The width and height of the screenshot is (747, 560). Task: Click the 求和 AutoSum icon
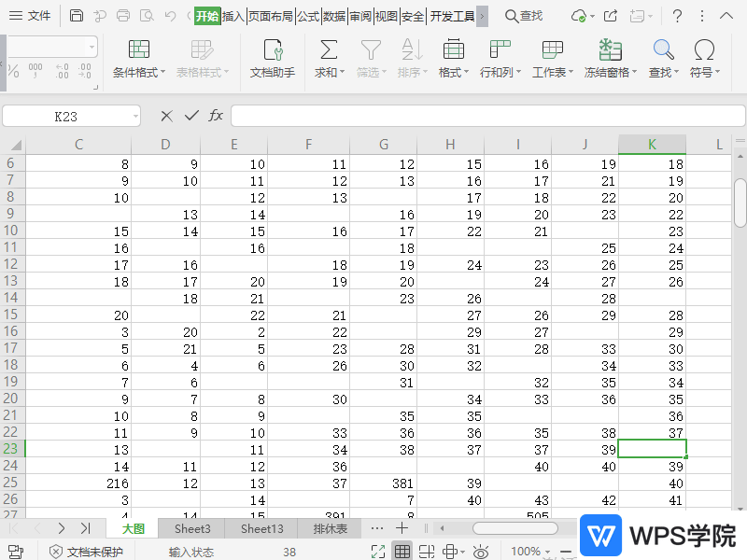tap(329, 50)
